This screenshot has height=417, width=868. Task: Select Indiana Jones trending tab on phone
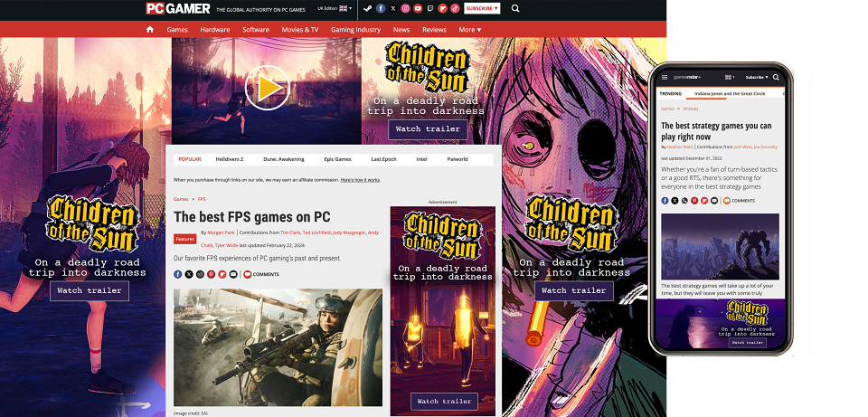(730, 93)
